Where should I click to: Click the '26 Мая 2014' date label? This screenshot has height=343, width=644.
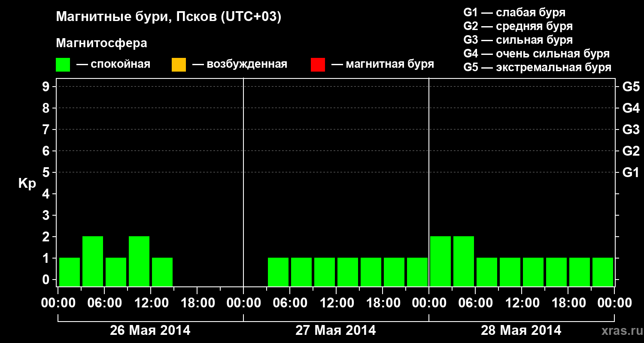150,331
